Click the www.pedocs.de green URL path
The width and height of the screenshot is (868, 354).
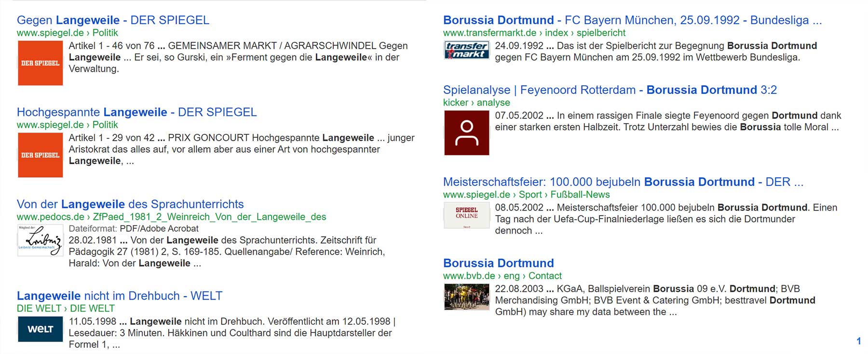point(171,217)
